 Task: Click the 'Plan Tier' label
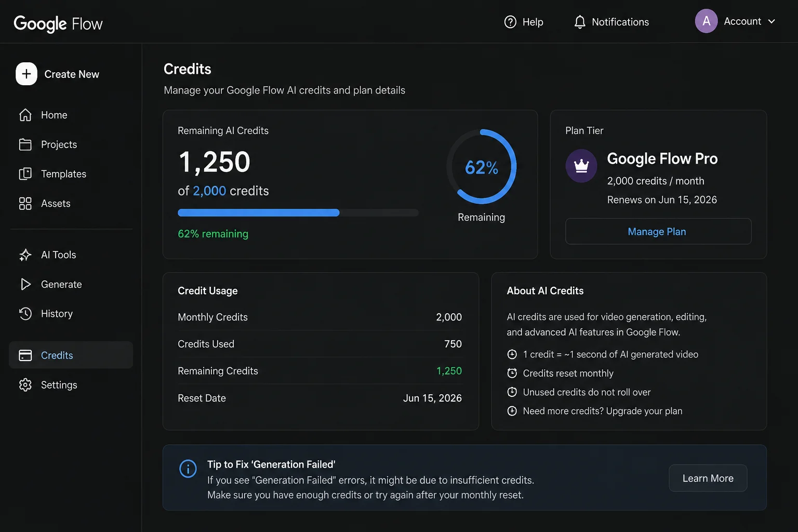pyautogui.click(x=584, y=130)
